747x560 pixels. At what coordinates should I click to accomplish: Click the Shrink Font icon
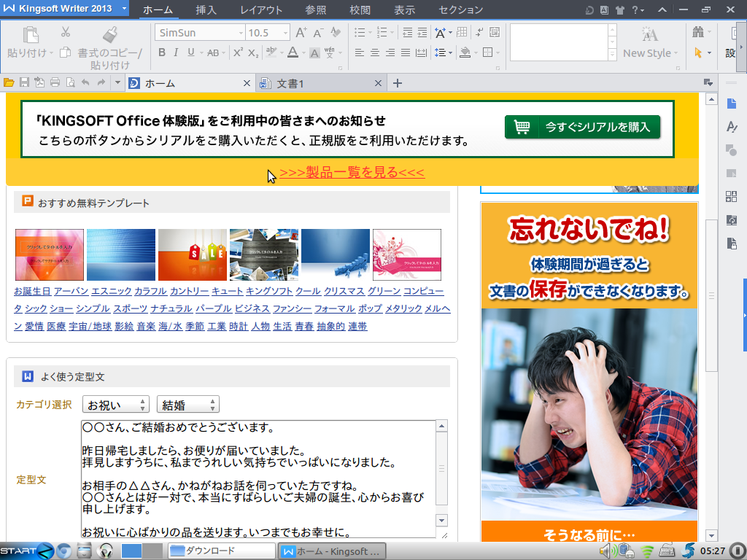(318, 33)
